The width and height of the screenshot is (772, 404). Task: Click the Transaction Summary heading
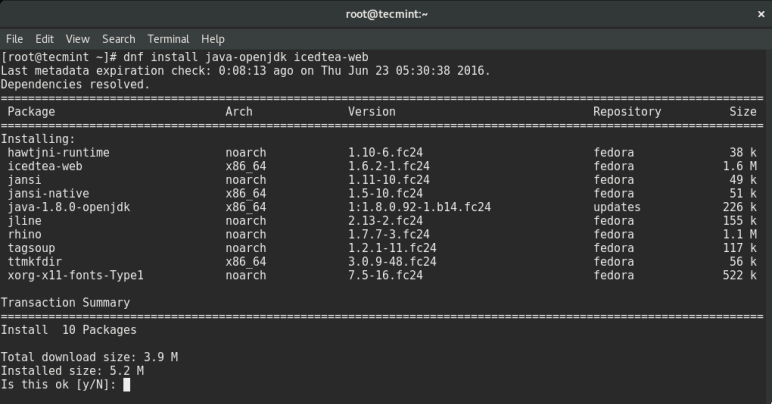(65, 303)
